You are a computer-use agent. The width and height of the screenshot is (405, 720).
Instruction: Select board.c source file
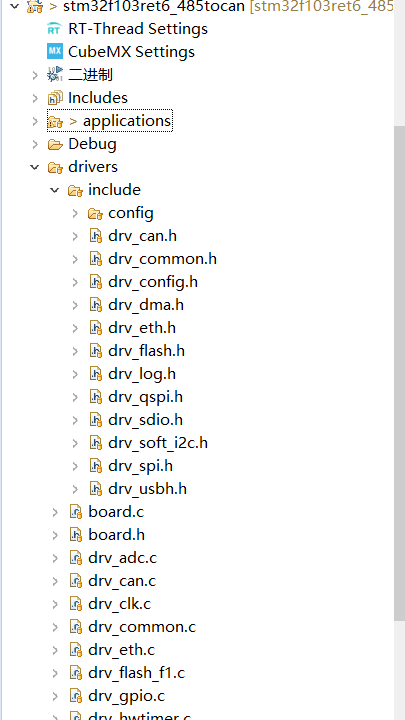(x=116, y=512)
